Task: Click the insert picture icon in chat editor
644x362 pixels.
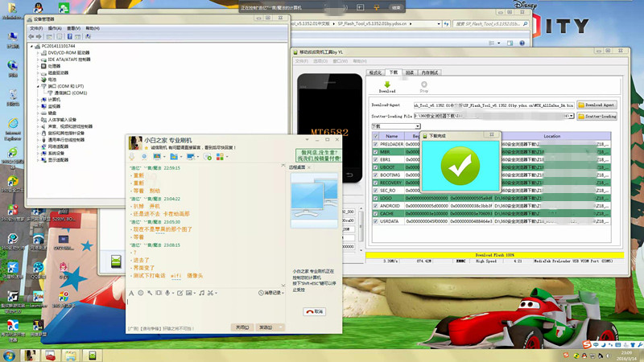Action: coord(188,293)
